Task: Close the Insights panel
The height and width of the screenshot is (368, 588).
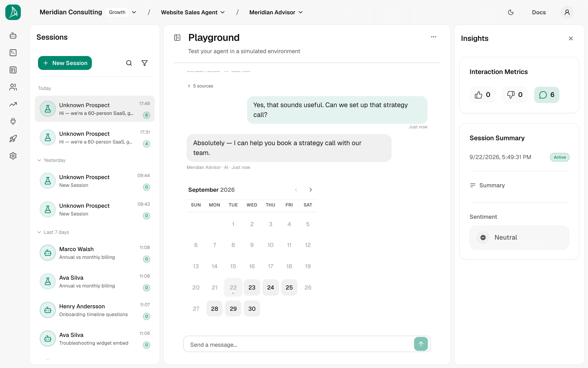Action: click(571, 38)
